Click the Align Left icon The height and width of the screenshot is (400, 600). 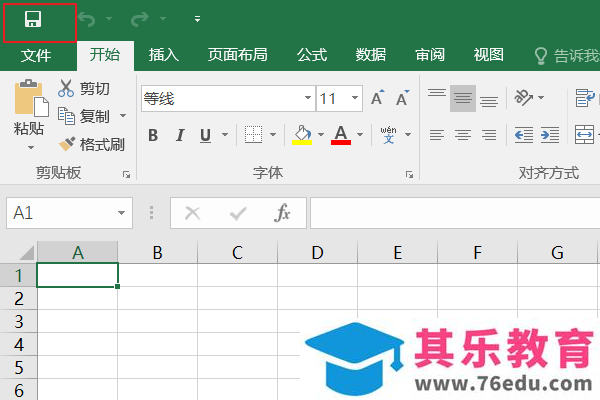pos(437,135)
